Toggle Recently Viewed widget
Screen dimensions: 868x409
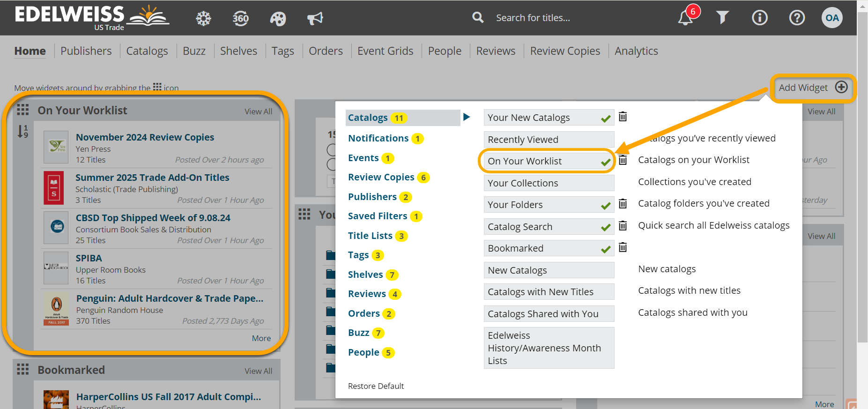(x=549, y=140)
